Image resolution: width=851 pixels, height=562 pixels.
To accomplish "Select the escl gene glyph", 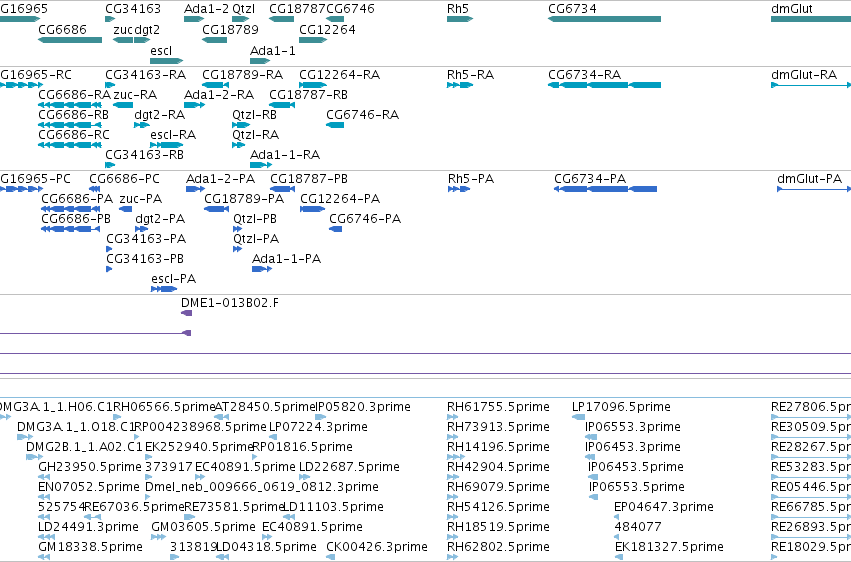I will (x=167, y=61).
